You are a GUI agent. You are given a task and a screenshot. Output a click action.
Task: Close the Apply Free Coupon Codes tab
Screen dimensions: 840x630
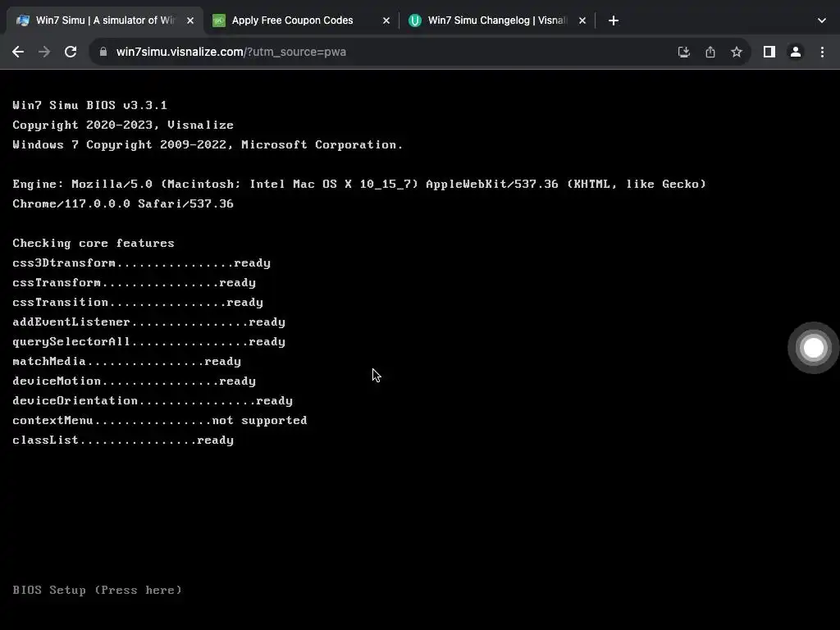386,21
